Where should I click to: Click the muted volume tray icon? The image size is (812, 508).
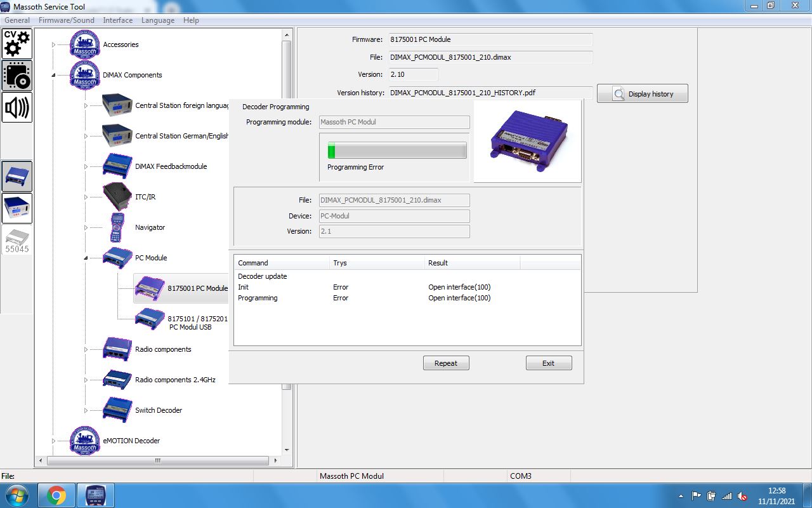click(x=742, y=496)
